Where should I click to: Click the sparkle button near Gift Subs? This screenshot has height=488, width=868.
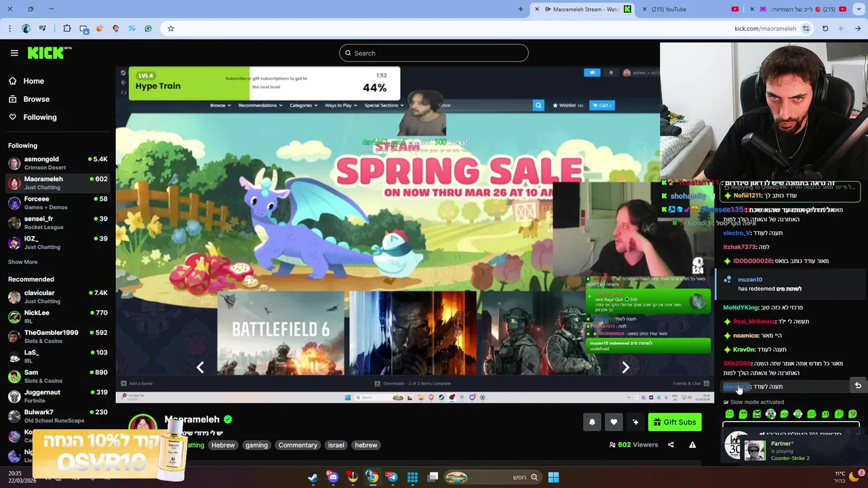635,422
